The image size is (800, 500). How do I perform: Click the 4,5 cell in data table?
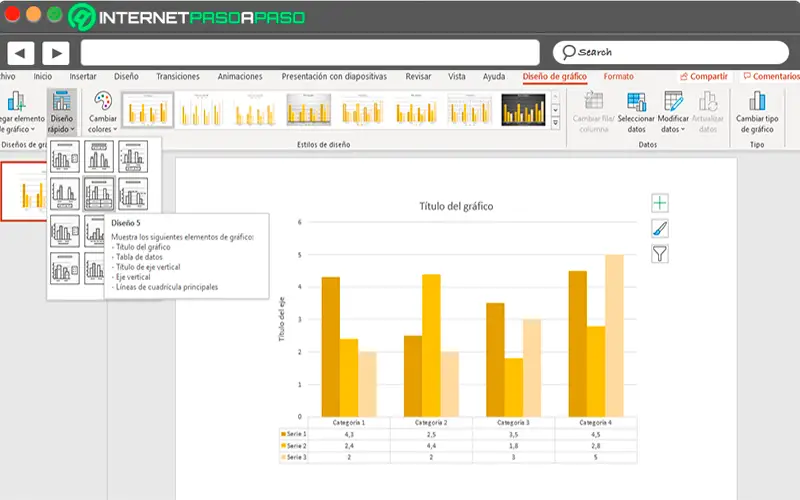595,434
